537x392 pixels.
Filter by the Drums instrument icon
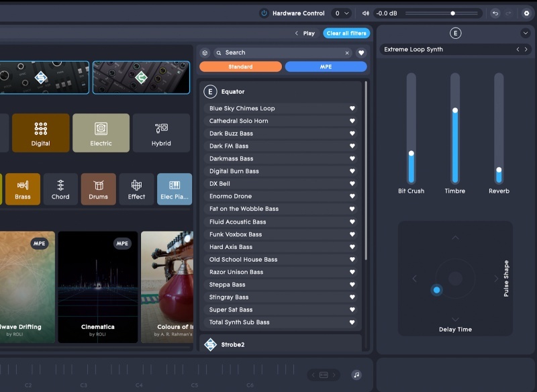[x=99, y=189]
